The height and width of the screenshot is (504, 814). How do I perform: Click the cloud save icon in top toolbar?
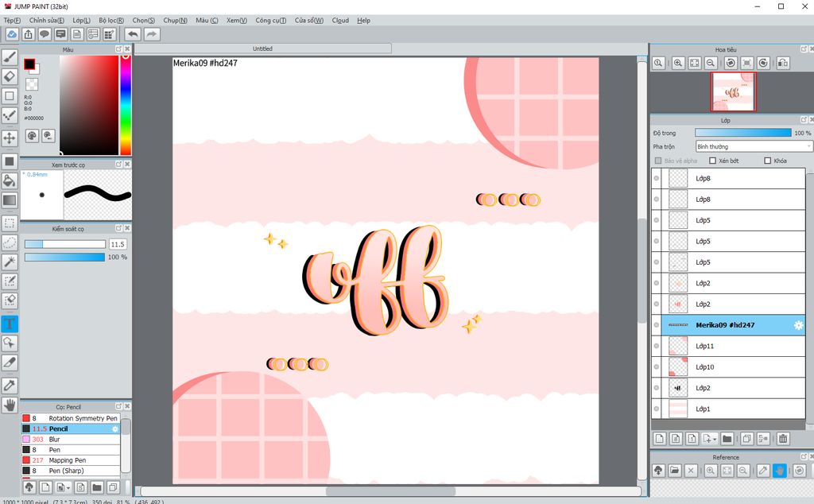[12, 34]
